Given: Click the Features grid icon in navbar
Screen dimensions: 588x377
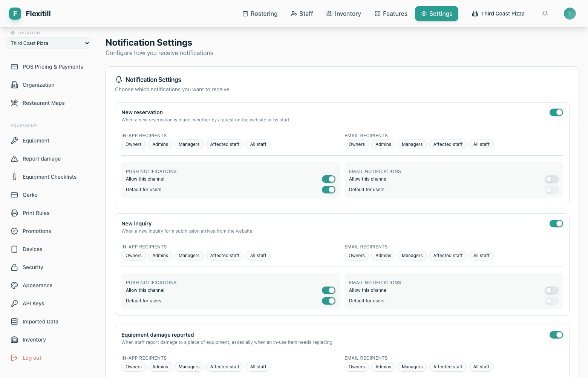Looking at the screenshot, I should coord(378,14).
